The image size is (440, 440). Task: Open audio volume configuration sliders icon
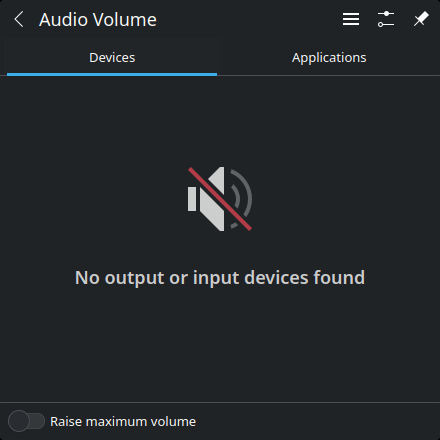[x=386, y=19]
